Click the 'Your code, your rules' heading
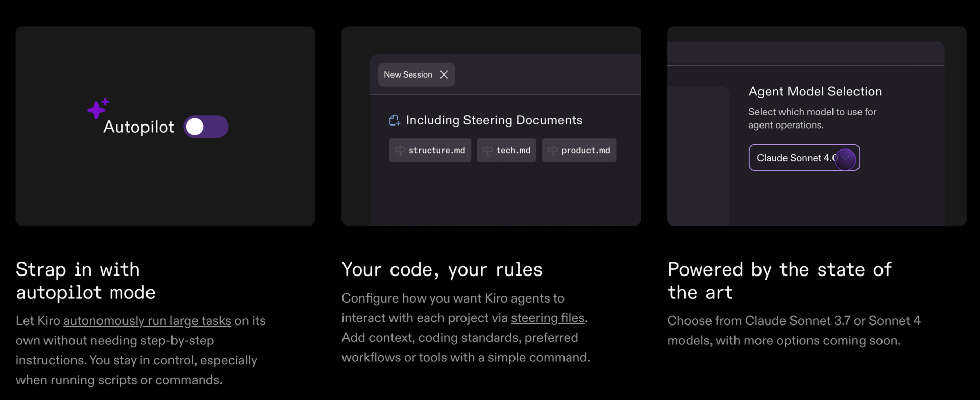The height and width of the screenshot is (400, 980). click(x=442, y=270)
